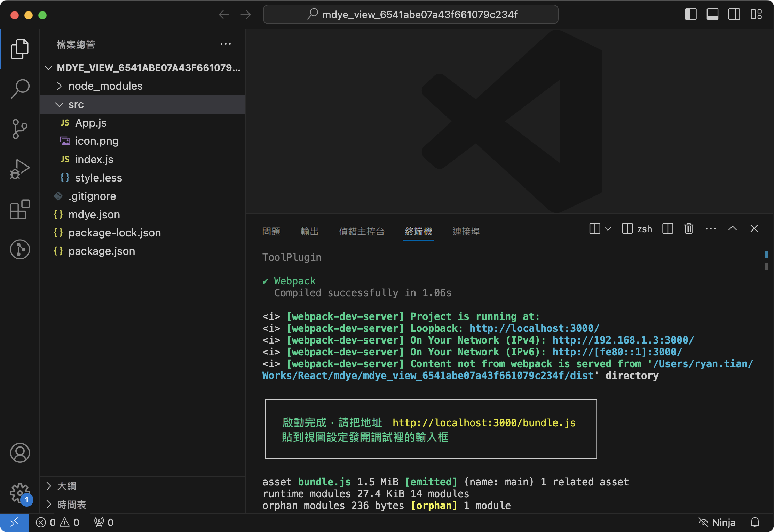Click the new terminal split-box button
Screen dimensions: 774x532
(594, 229)
